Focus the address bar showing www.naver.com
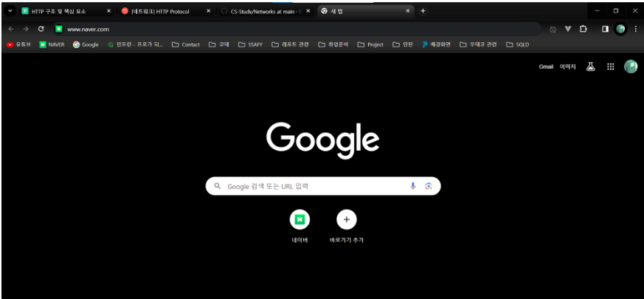 click(x=297, y=30)
